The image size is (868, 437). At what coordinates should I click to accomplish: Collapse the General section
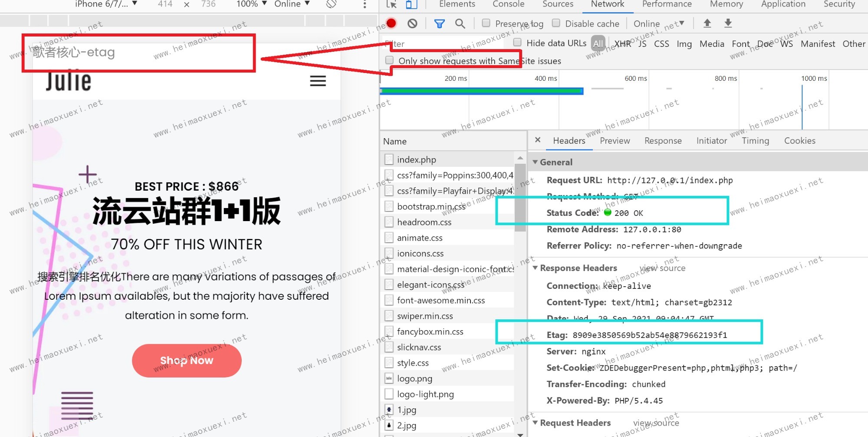pyautogui.click(x=536, y=162)
